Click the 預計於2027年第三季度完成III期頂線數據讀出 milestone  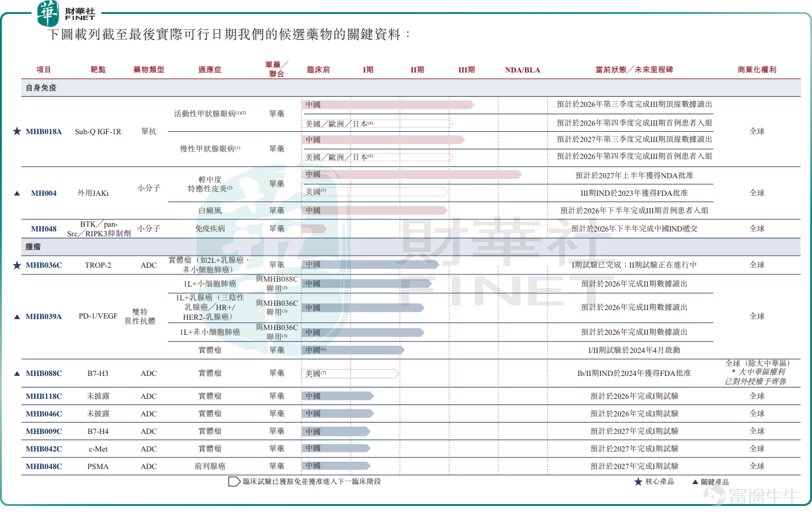[x=634, y=140]
